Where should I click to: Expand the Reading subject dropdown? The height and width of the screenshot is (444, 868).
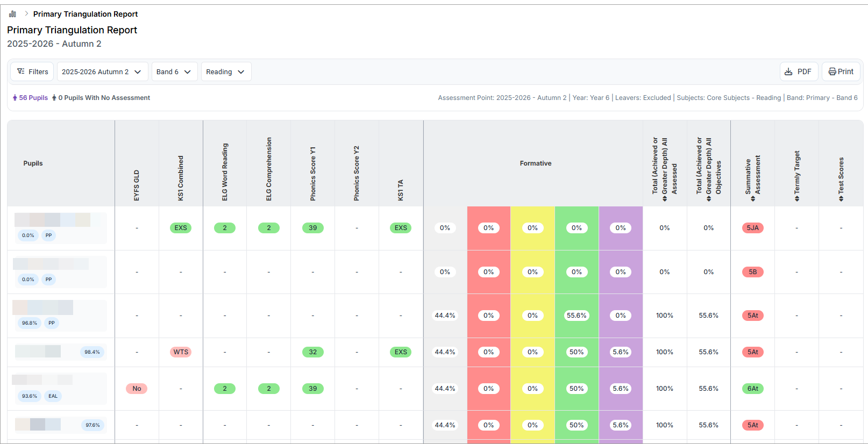pyautogui.click(x=225, y=71)
